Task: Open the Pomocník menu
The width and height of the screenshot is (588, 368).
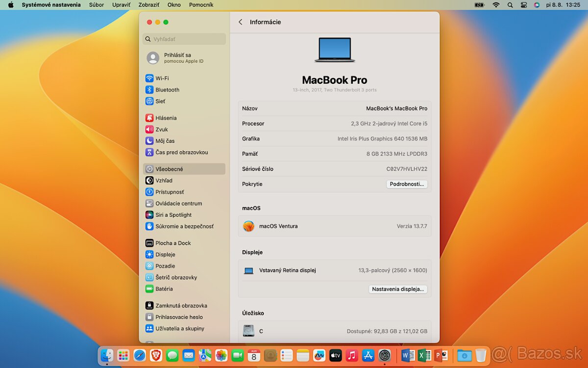Action: click(x=201, y=4)
